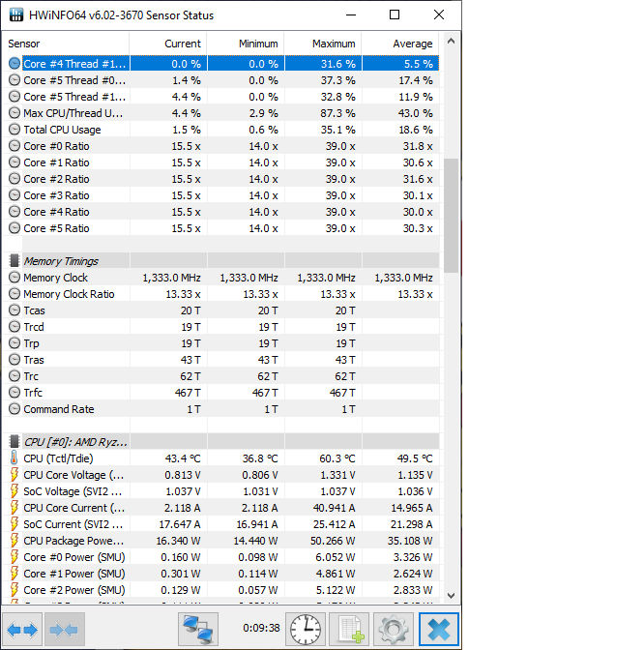Click the Memory Clock gauge icon
This screenshot has width=644, height=650.
tap(15, 278)
